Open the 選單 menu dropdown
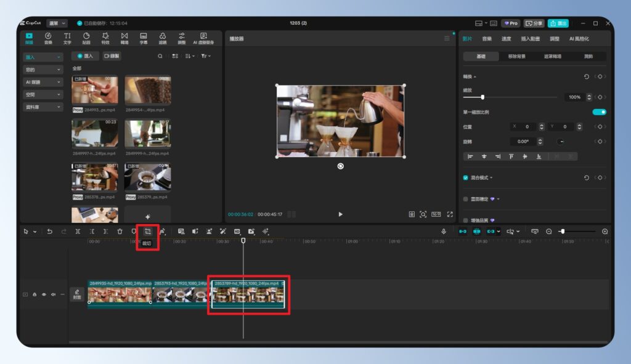The width and height of the screenshot is (631, 364). pos(57,23)
